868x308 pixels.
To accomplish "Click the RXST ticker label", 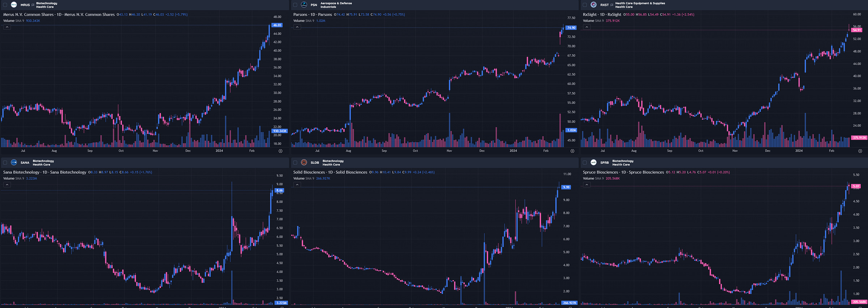I will click(x=604, y=5).
